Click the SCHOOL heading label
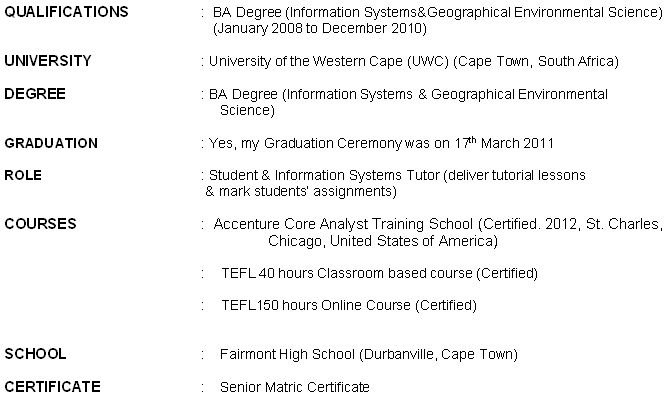Viewport: 669px width, 397px height. coord(35,354)
